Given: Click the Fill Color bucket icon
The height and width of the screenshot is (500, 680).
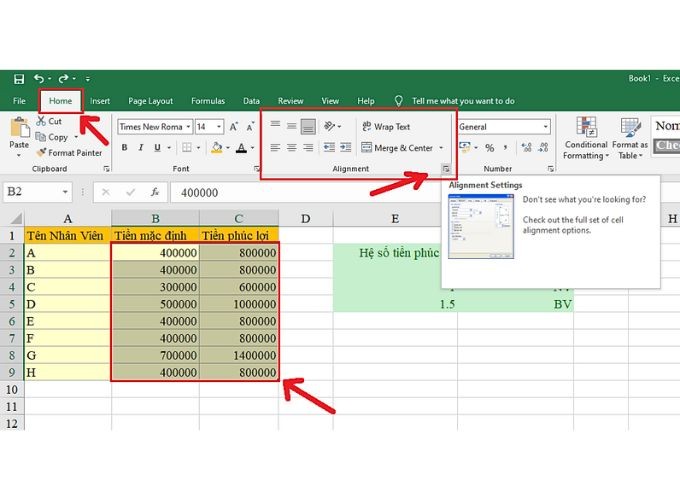Looking at the screenshot, I should pyautogui.click(x=217, y=147).
